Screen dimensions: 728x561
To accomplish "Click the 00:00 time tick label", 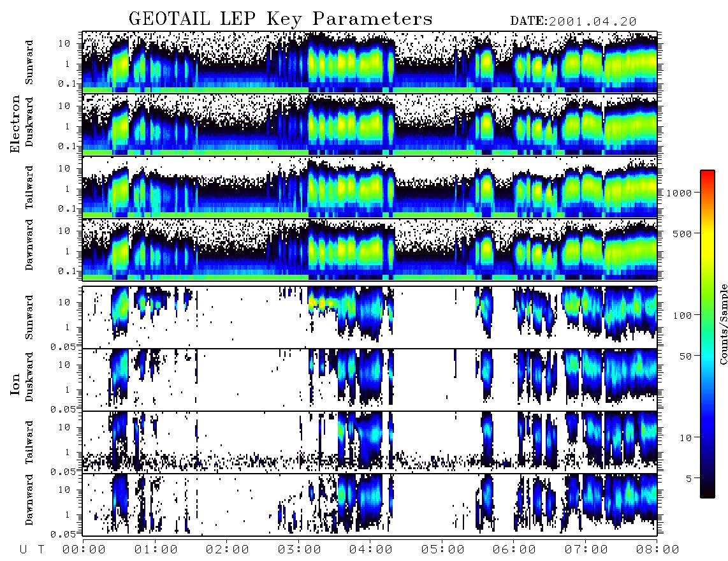I will tap(84, 550).
